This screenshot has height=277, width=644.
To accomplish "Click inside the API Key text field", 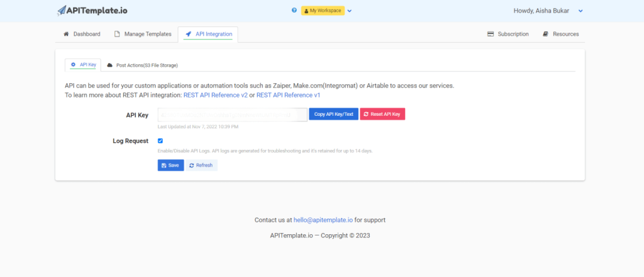I will pyautogui.click(x=233, y=115).
